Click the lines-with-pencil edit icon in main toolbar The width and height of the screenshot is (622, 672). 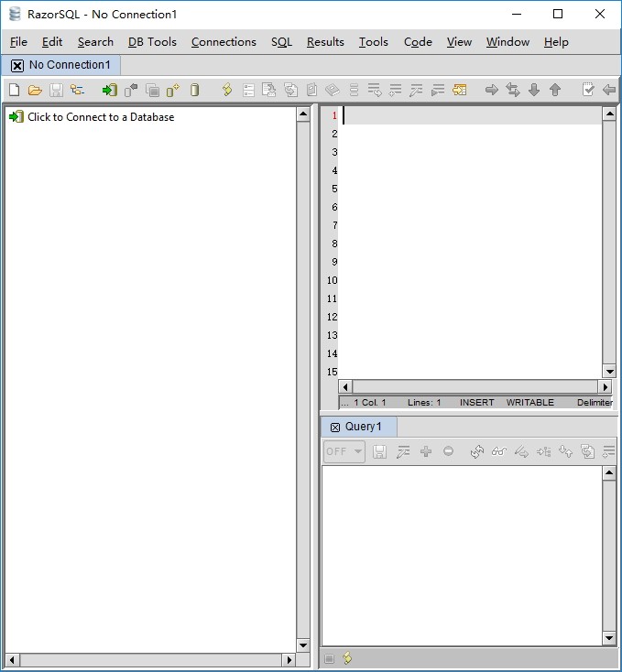[x=416, y=90]
